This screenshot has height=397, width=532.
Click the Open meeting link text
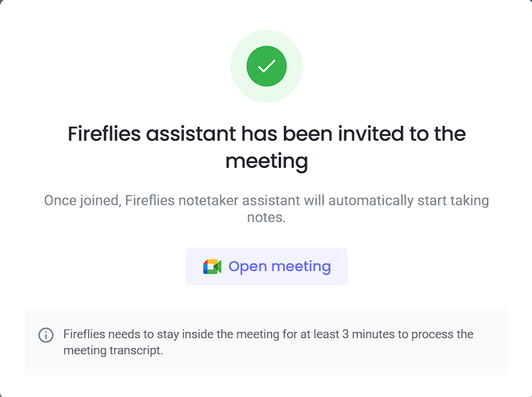click(x=280, y=266)
